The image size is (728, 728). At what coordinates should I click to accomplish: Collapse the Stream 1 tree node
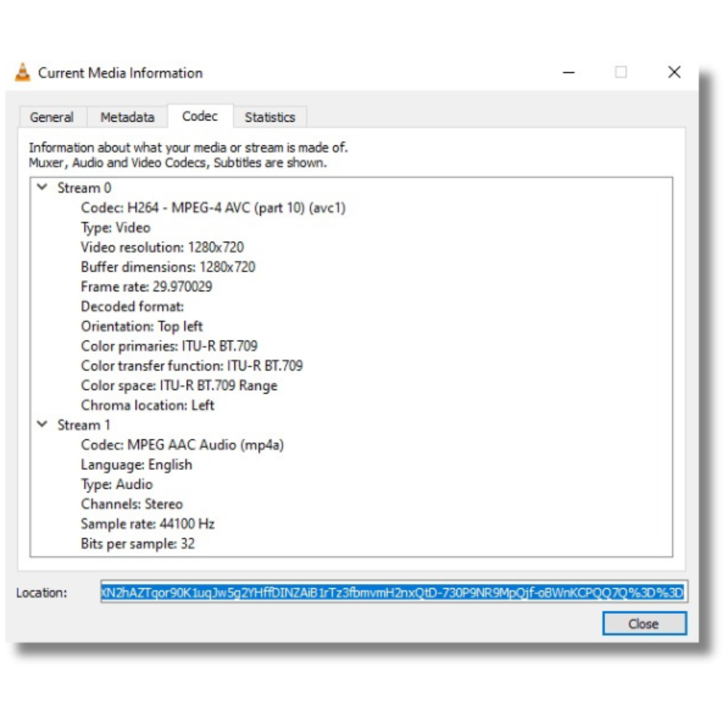(x=43, y=425)
